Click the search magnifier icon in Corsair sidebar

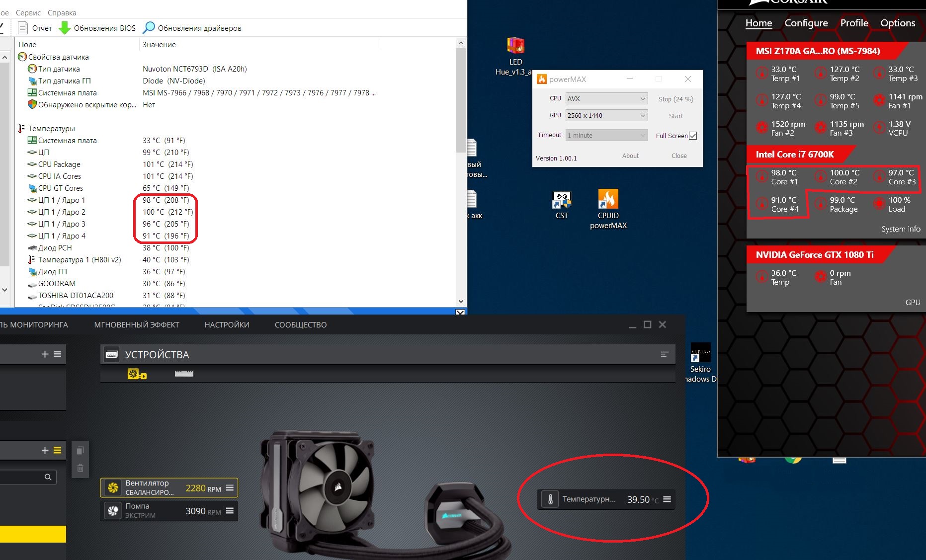[48, 477]
